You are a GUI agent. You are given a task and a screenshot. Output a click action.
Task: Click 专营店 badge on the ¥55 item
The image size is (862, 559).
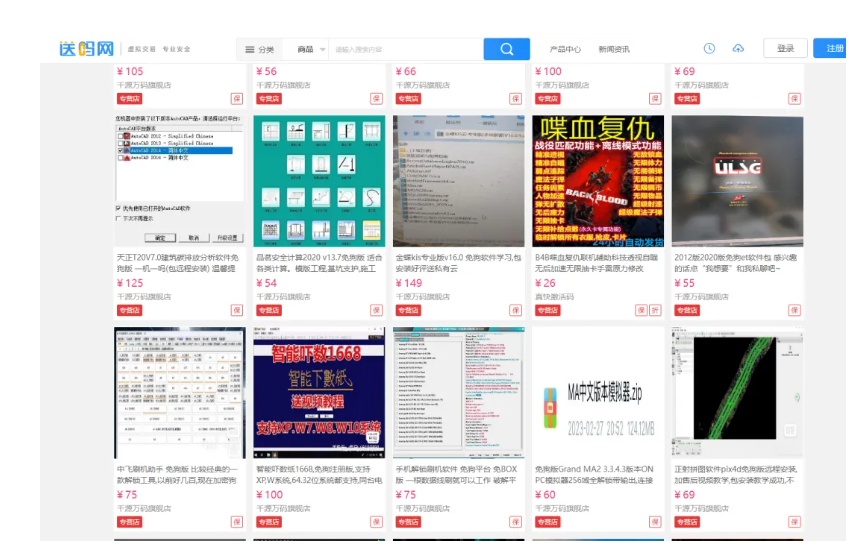tap(687, 311)
